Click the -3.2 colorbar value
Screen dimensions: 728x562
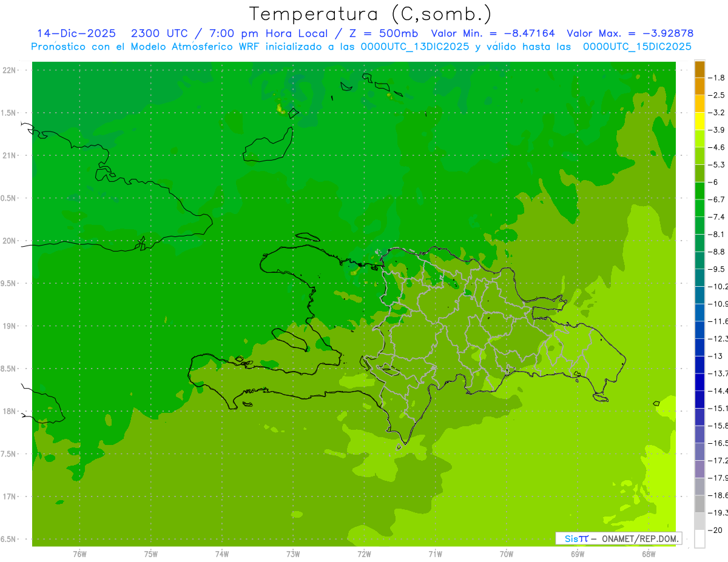pyautogui.click(x=717, y=112)
